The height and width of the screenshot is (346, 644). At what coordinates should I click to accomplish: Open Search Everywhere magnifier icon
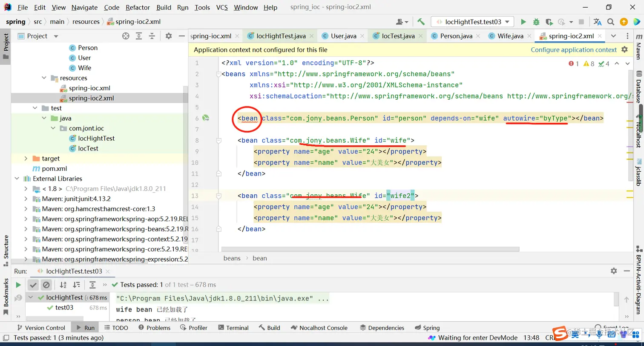click(x=611, y=22)
